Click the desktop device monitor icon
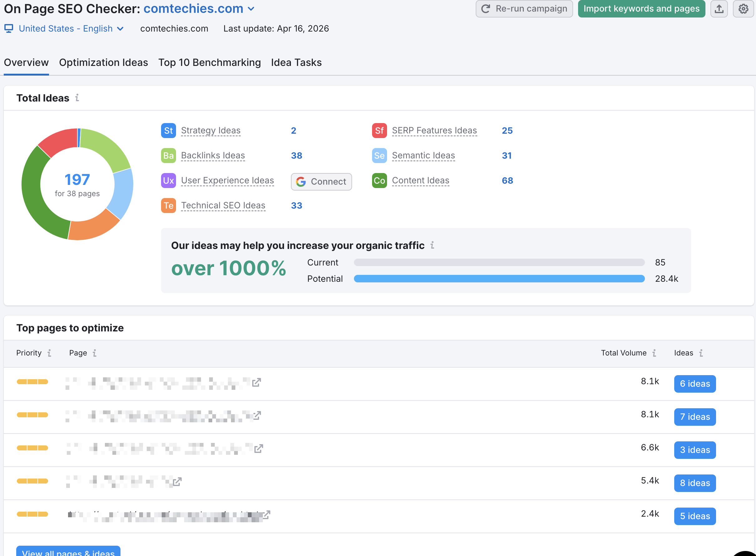 (x=9, y=29)
